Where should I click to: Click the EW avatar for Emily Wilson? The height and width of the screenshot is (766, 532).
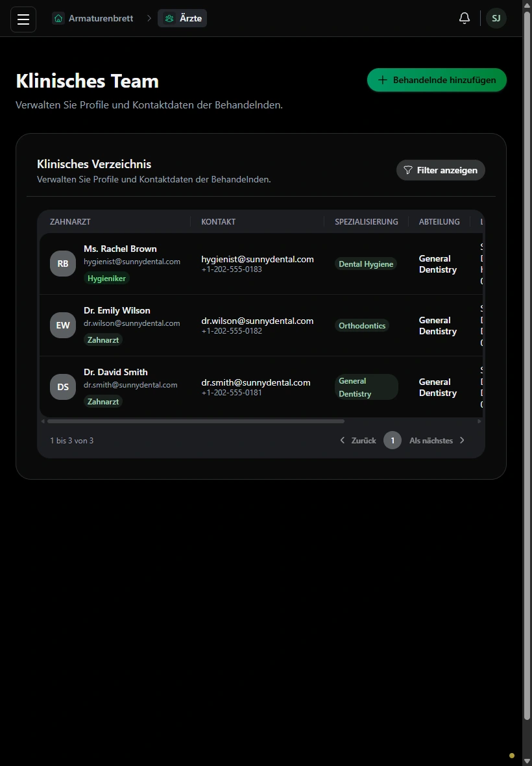click(x=63, y=325)
